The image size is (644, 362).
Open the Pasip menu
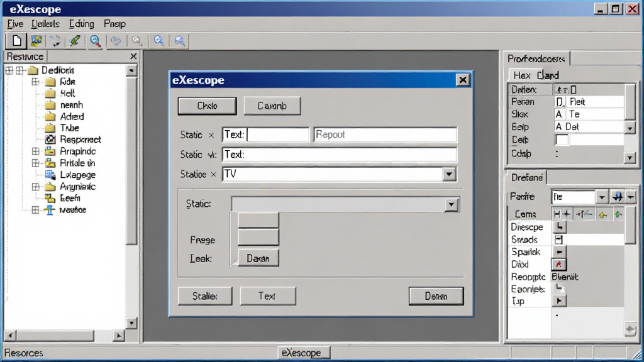(114, 24)
